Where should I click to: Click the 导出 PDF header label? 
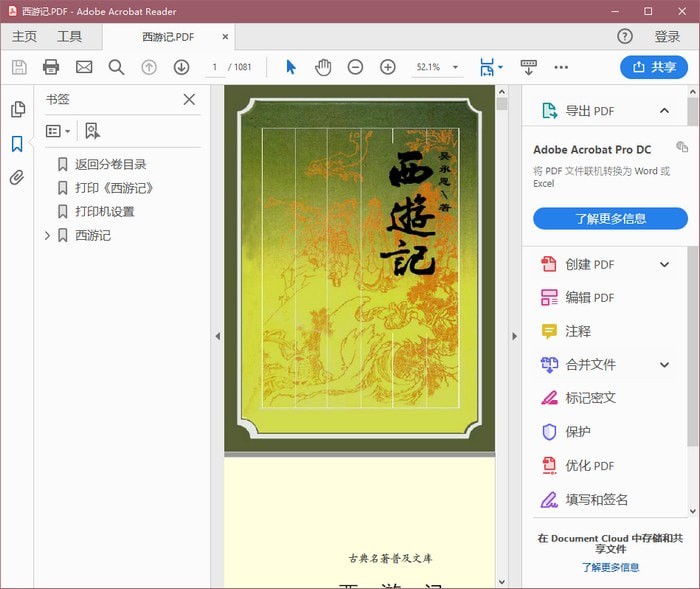(590, 111)
